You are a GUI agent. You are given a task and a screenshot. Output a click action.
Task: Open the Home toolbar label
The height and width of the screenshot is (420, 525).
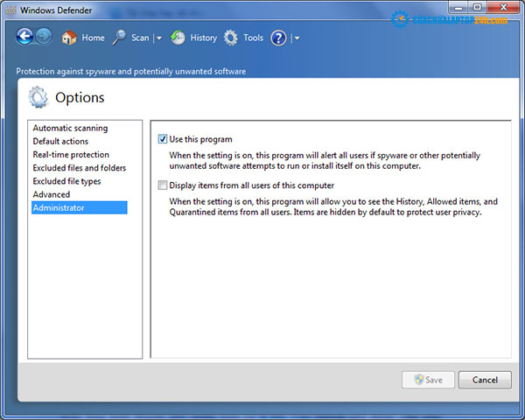click(93, 38)
